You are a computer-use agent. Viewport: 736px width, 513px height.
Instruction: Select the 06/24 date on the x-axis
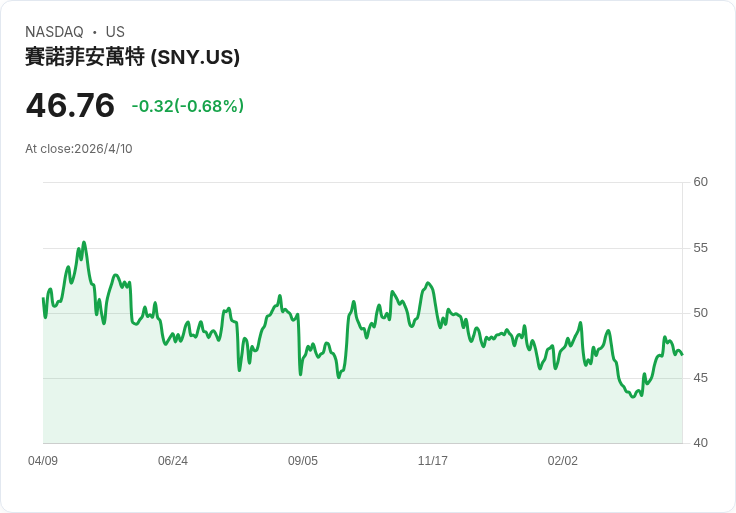[173, 461]
